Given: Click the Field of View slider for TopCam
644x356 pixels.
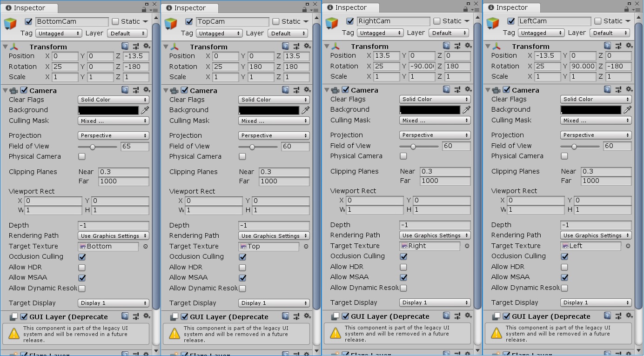Looking at the screenshot, I should click(258, 147).
